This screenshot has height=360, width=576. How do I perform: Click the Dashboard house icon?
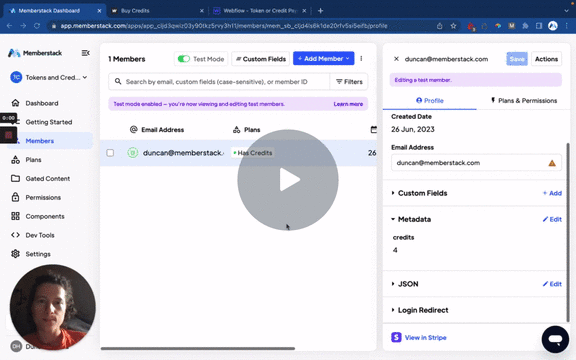[15, 102]
